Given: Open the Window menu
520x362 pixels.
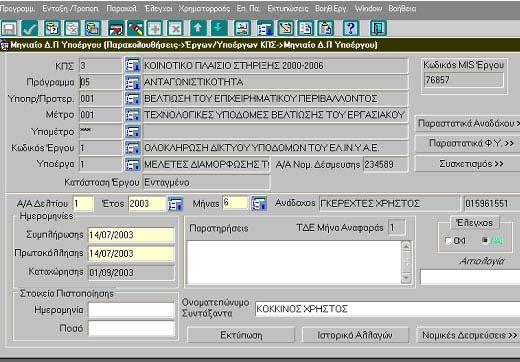Looking at the screenshot, I should coord(368,9).
